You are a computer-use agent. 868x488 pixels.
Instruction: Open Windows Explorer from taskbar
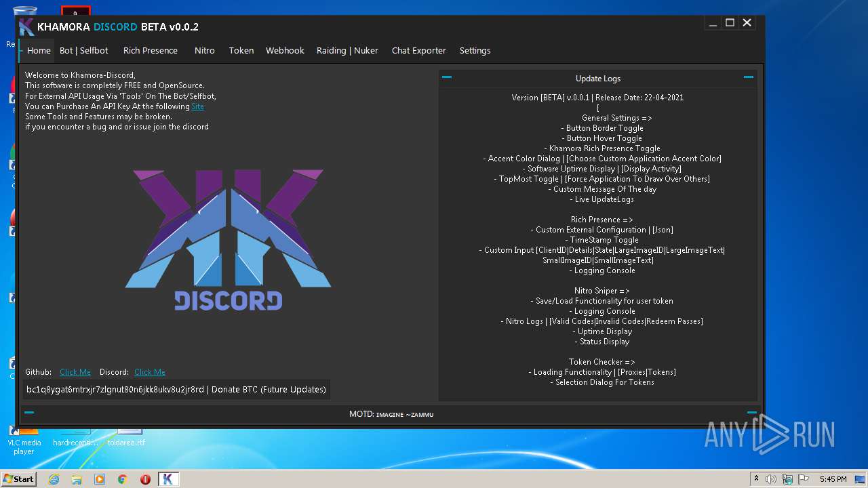(77, 479)
